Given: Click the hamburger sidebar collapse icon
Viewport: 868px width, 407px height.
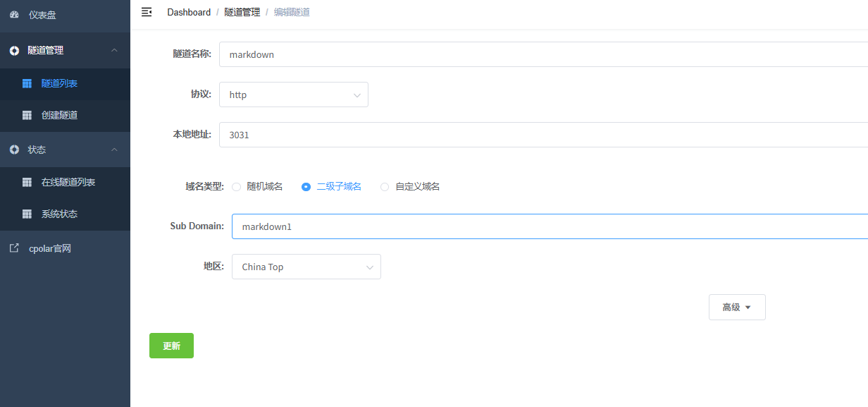Looking at the screenshot, I should (x=147, y=12).
